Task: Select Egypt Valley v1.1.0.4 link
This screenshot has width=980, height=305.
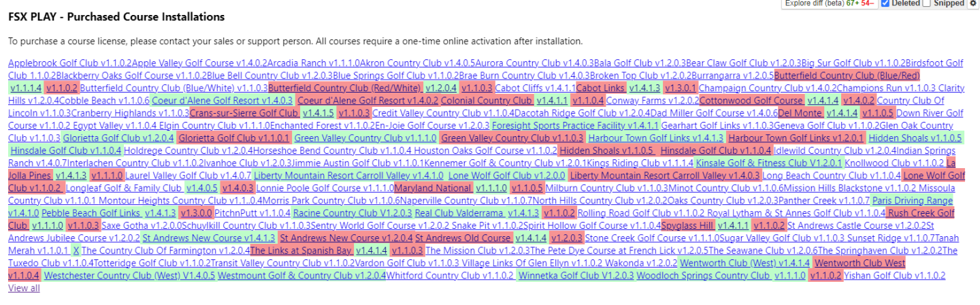Action: (115, 126)
